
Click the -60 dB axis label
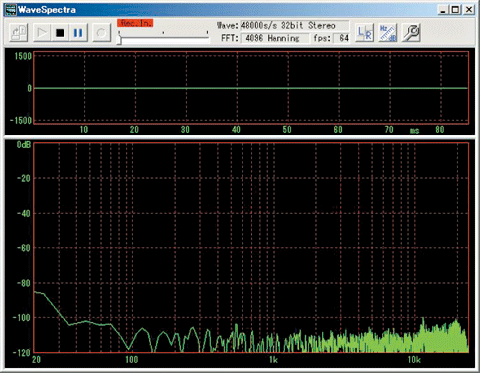point(23,248)
